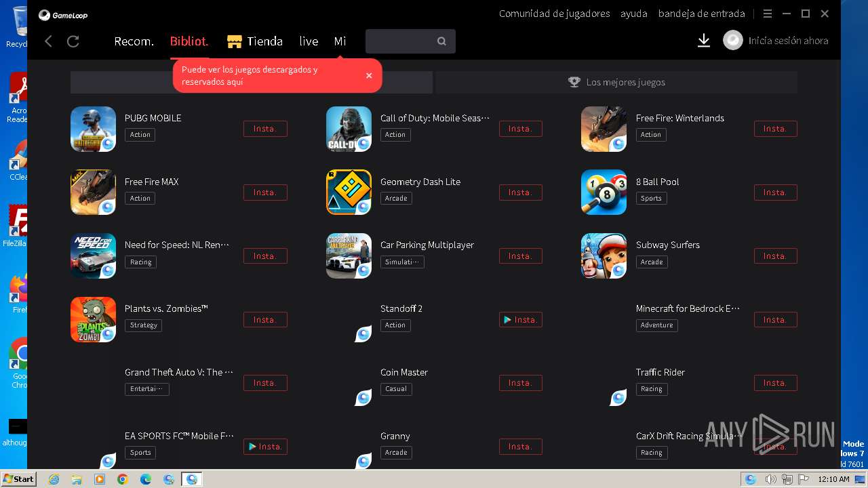Install Geometry Dash Lite
The image size is (868, 488).
(520, 192)
